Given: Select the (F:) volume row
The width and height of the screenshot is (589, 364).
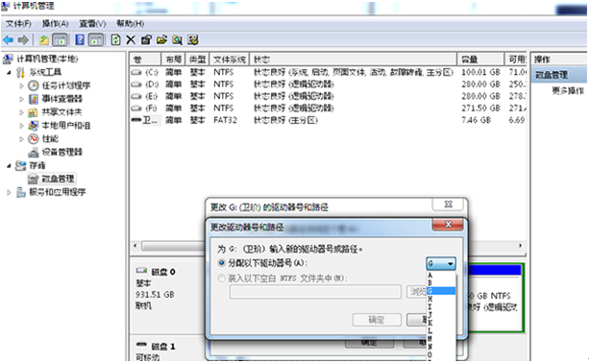Looking at the screenshot, I should click(x=328, y=109).
